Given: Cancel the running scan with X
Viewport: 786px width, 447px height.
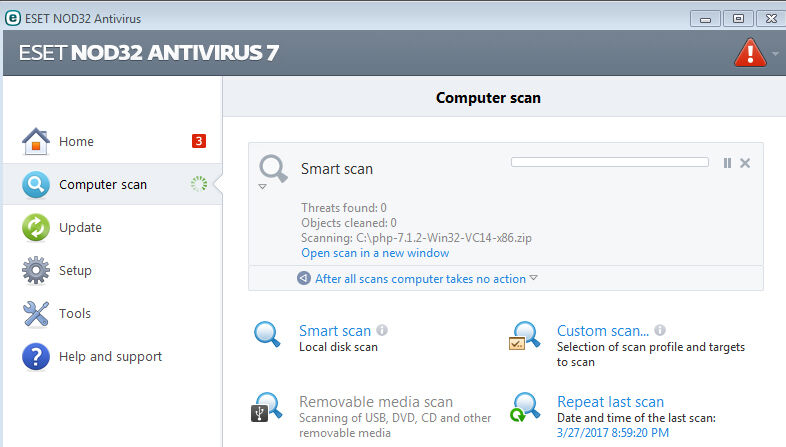Looking at the screenshot, I should tap(745, 163).
